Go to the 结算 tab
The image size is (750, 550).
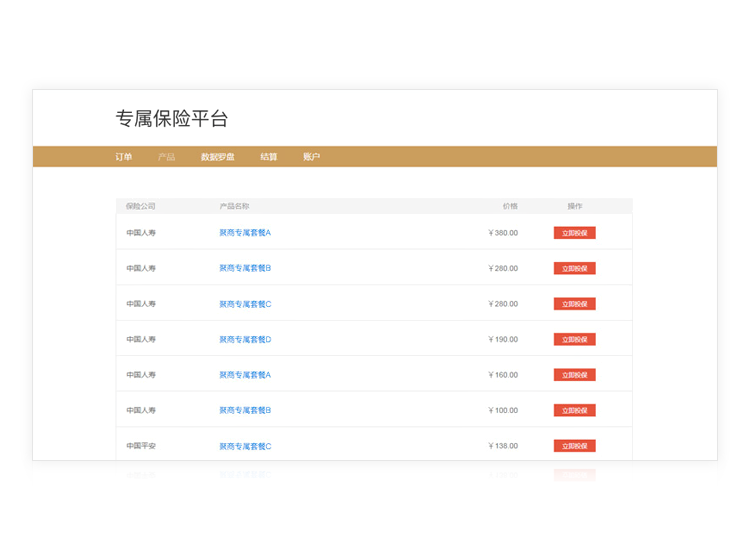(269, 157)
